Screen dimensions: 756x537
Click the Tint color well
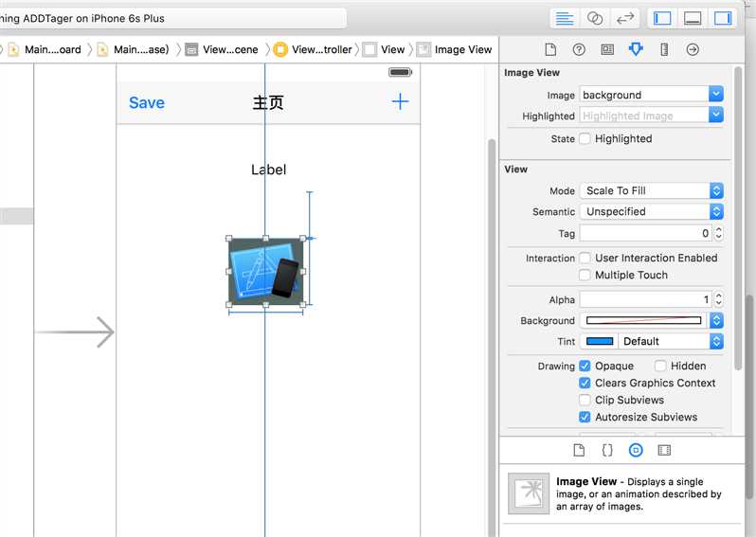coord(600,341)
